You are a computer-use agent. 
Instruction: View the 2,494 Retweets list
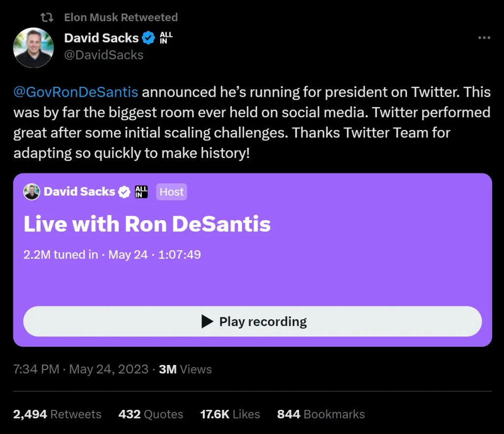click(57, 414)
